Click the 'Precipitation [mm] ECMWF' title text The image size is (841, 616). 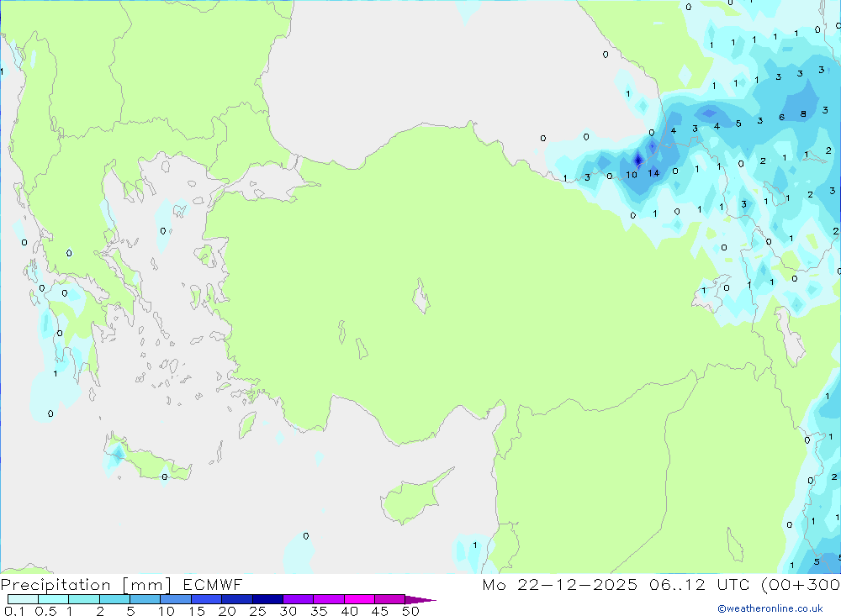pyautogui.click(x=122, y=584)
